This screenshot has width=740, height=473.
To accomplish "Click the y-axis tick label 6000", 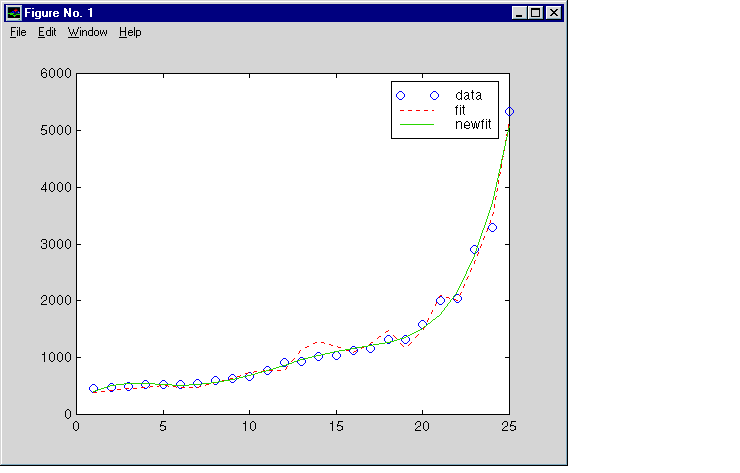I will point(56,74).
